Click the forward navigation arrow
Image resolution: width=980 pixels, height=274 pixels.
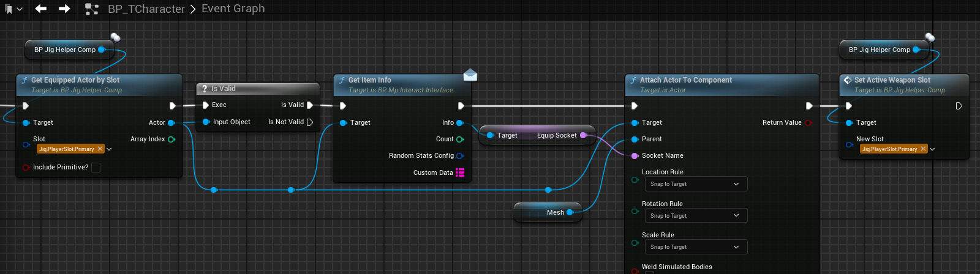click(x=64, y=9)
